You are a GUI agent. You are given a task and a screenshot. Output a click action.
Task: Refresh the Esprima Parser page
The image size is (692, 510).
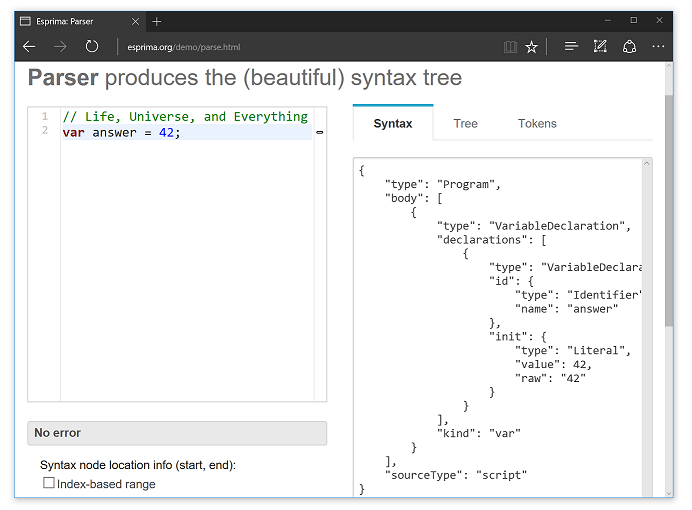click(92, 46)
